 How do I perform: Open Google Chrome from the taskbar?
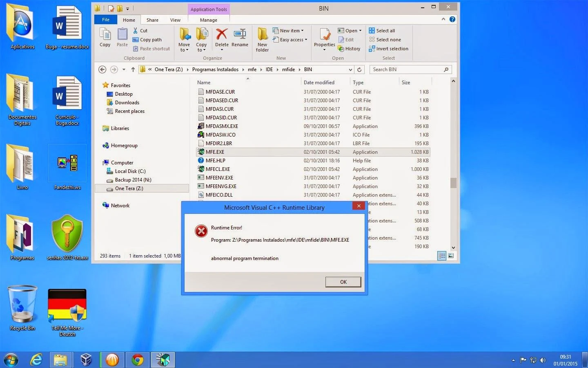point(138,360)
